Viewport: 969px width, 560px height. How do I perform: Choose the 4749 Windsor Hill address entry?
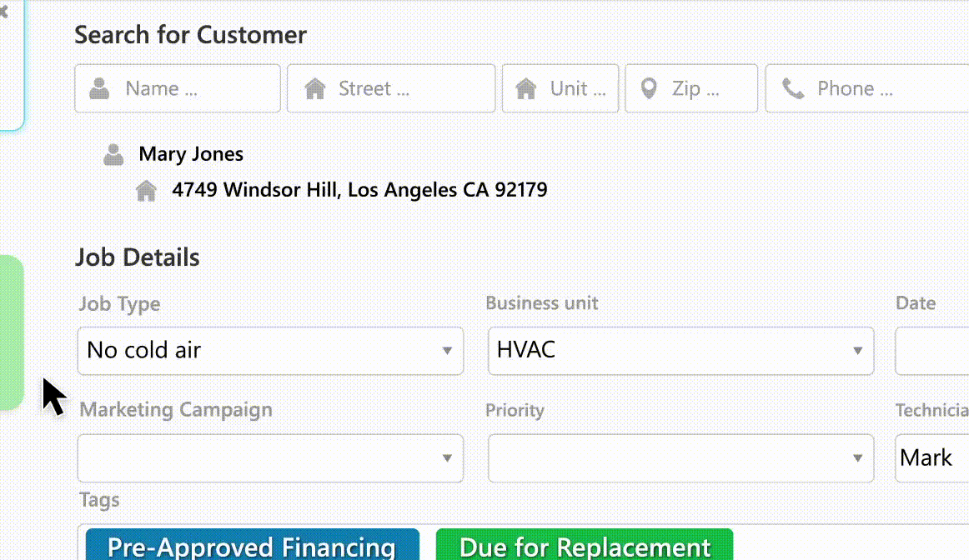[359, 190]
